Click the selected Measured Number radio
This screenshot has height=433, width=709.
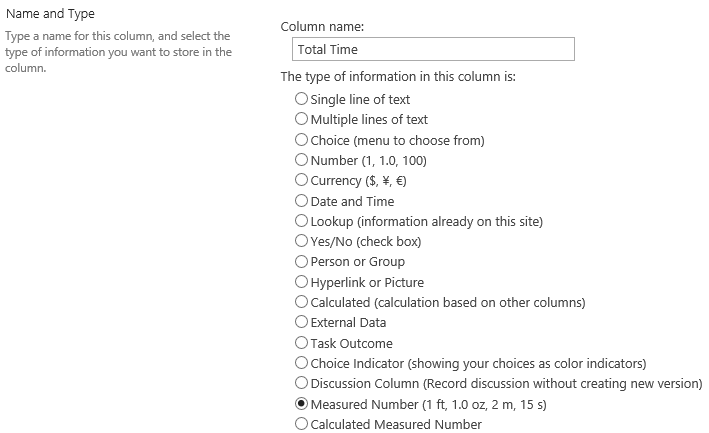click(301, 403)
